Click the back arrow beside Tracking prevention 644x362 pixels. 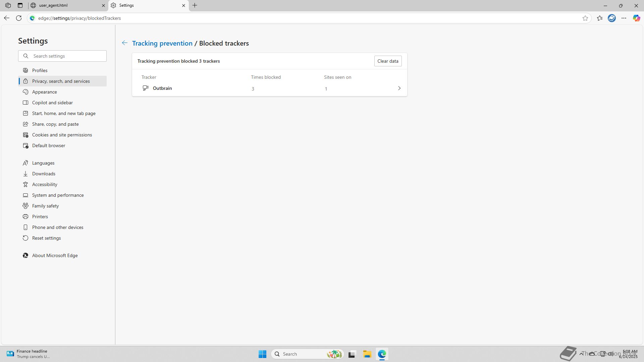(124, 43)
